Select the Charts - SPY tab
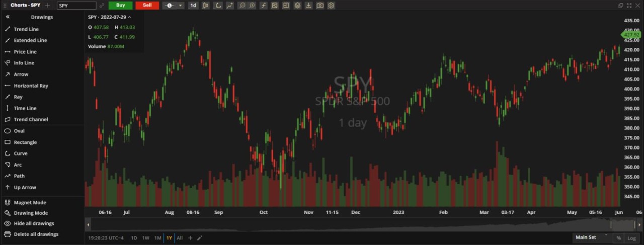 [x=26, y=6]
